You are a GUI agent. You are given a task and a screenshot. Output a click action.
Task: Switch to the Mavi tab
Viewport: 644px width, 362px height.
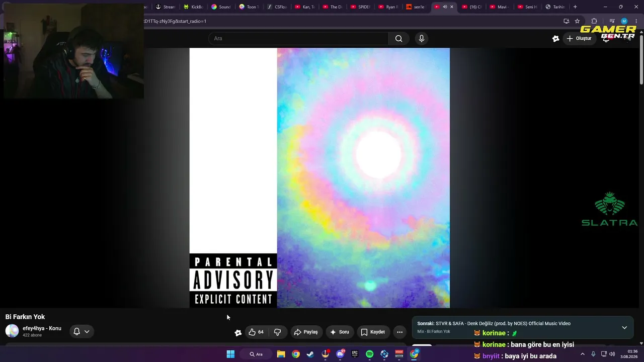tap(499, 7)
